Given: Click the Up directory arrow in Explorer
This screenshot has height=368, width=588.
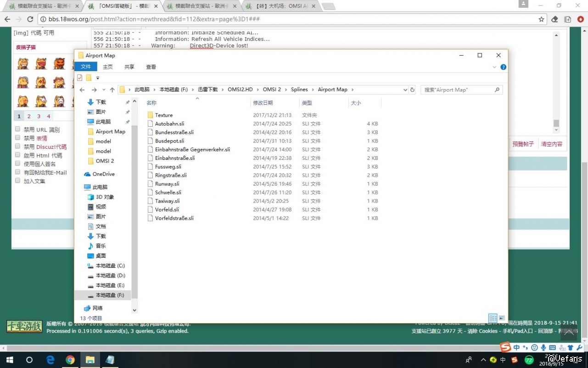Looking at the screenshot, I should (x=112, y=90).
